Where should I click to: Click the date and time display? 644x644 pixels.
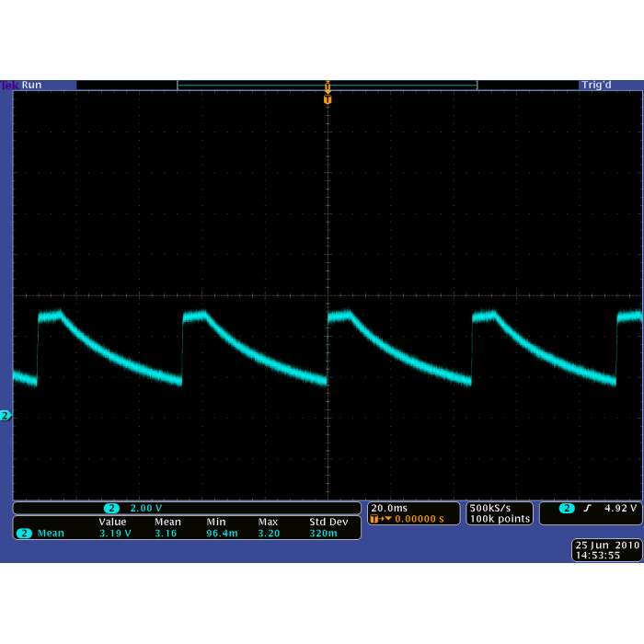pyautogui.click(x=606, y=550)
